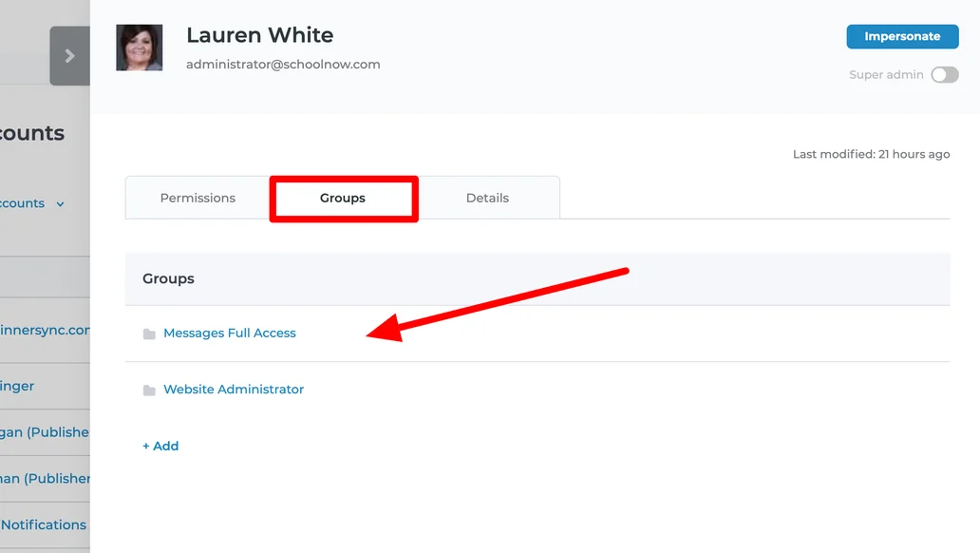Select the Groups tab
Screen dimensions: 980x553
pos(343,198)
